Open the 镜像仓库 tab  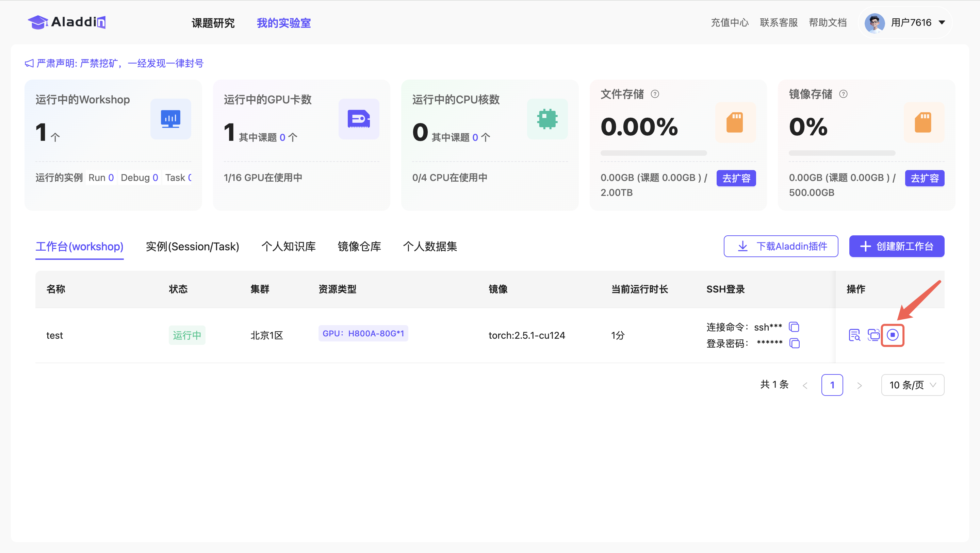pyautogui.click(x=359, y=247)
